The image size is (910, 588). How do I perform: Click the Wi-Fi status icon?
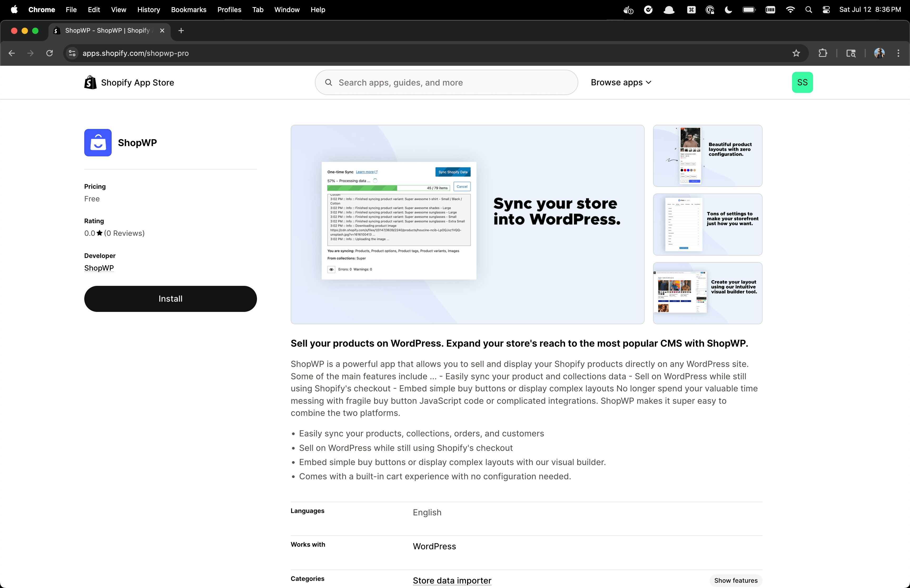pos(790,9)
